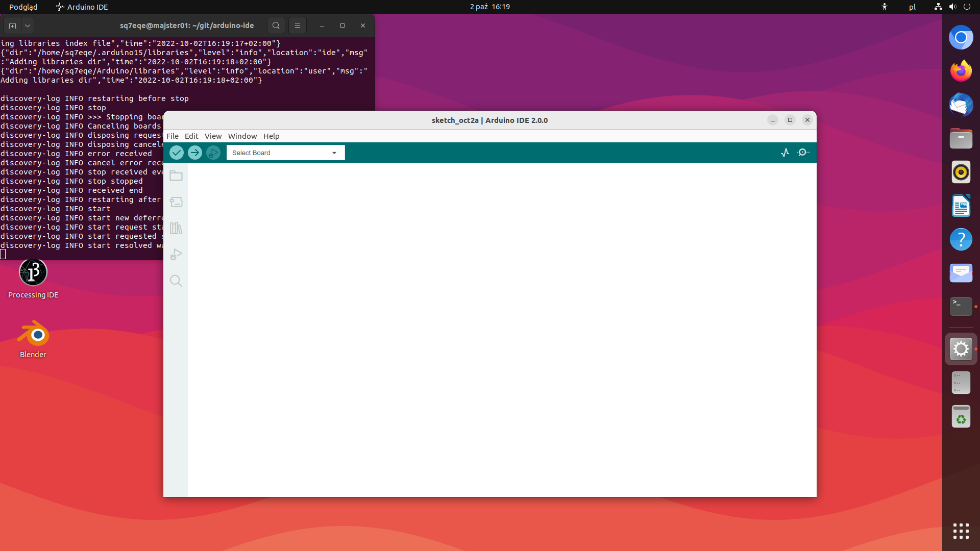Launch Firefox from the dock
The image size is (980, 551).
pos(961,71)
